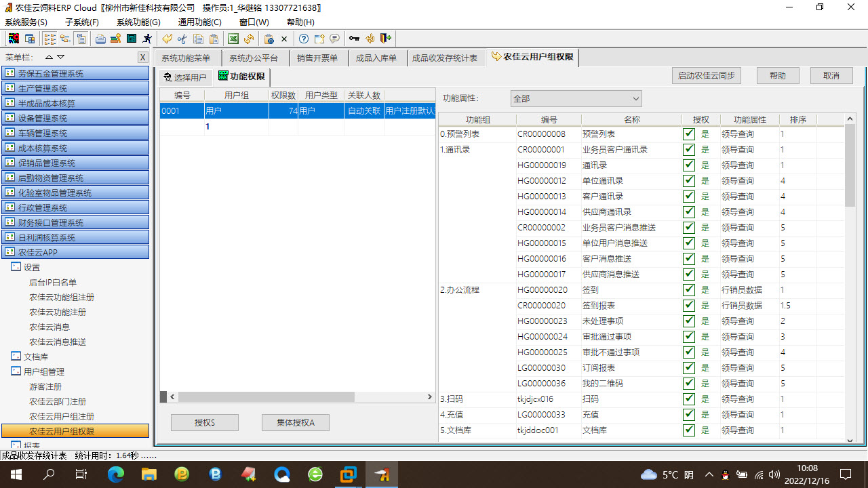The width and height of the screenshot is (868, 488).
Task: Click the Exit door icon at toolbar's right end
Action: 385,39
